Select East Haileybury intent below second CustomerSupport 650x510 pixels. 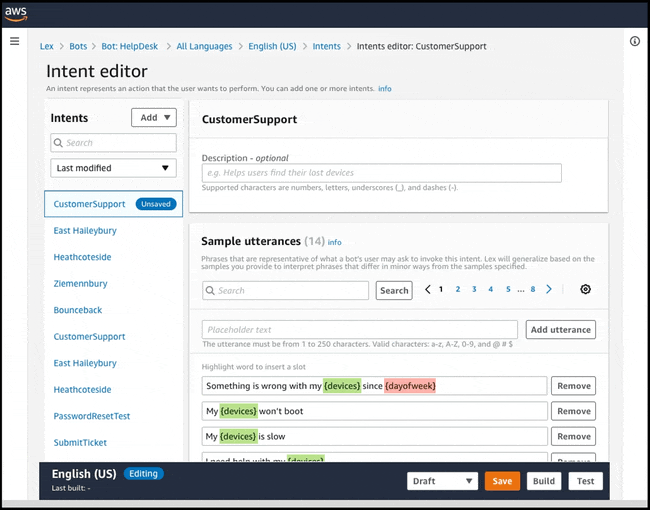[85, 363]
